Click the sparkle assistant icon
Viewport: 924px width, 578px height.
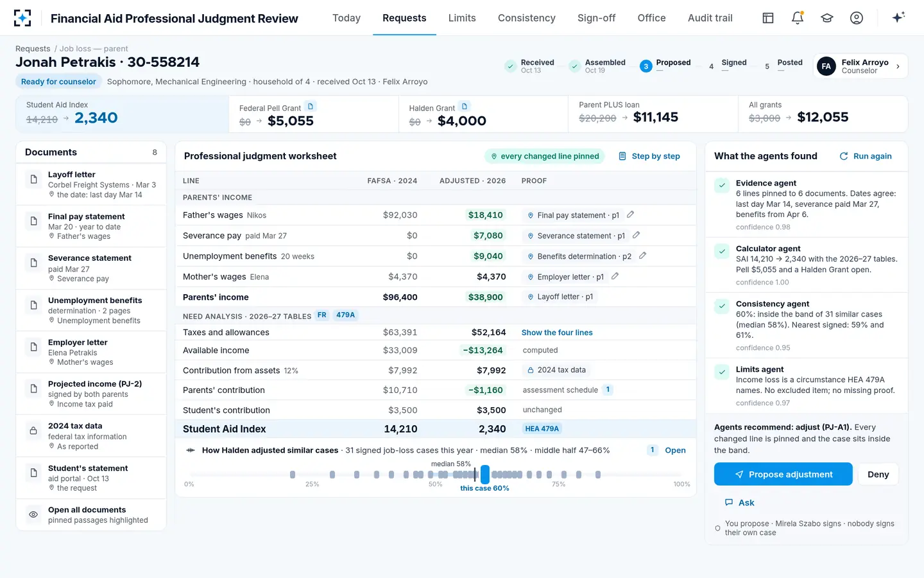click(898, 17)
